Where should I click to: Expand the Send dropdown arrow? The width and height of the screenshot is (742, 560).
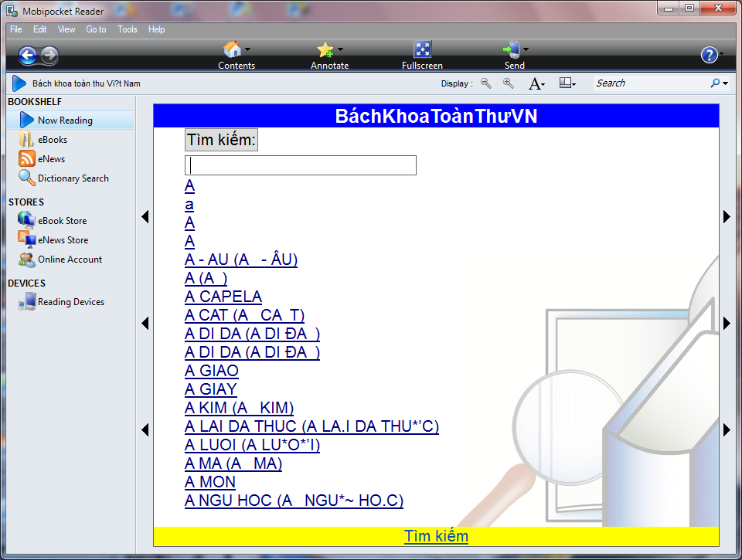(526, 49)
